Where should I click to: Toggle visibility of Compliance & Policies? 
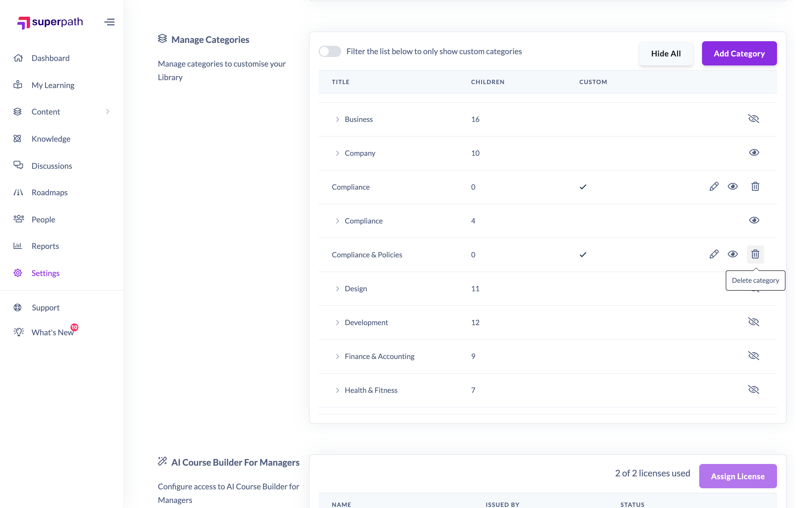pyautogui.click(x=733, y=254)
